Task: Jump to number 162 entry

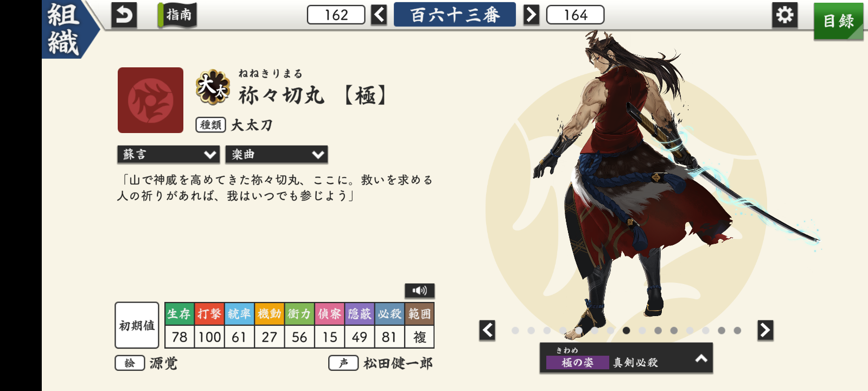Action: pyautogui.click(x=336, y=15)
